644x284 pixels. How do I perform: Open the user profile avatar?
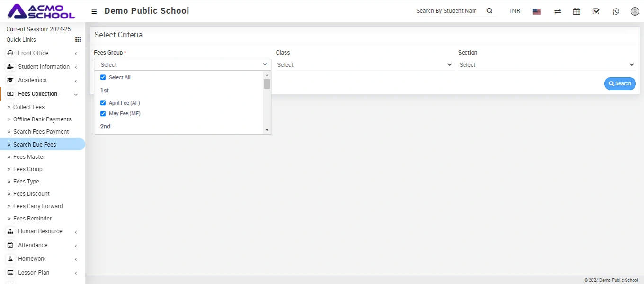[635, 11]
